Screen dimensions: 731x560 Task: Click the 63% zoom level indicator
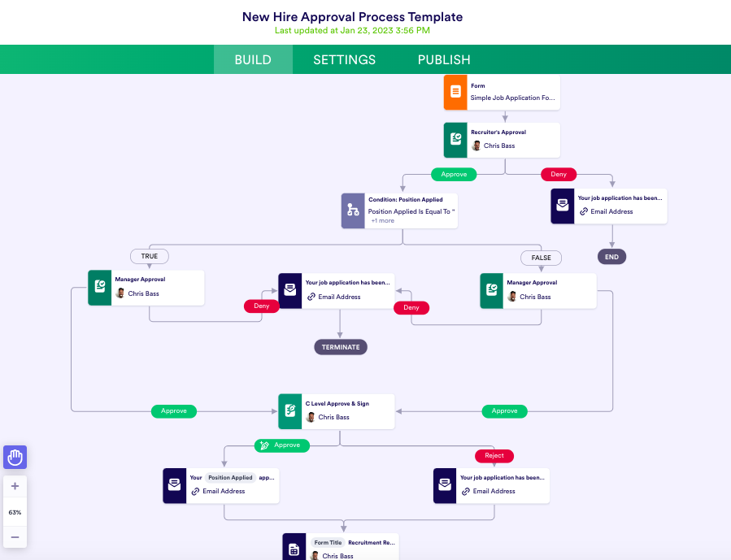pyautogui.click(x=15, y=513)
